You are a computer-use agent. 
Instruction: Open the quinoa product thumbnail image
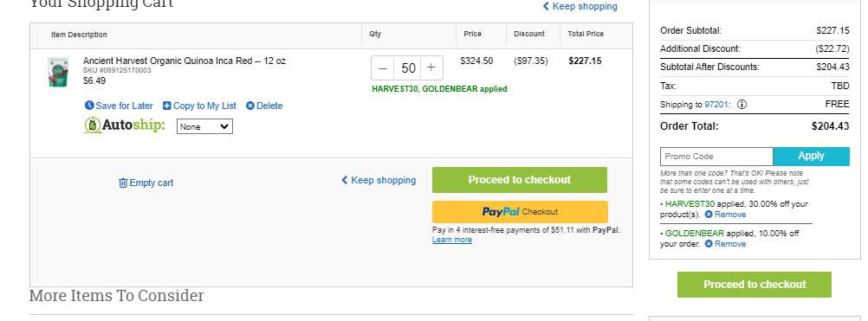tap(58, 73)
